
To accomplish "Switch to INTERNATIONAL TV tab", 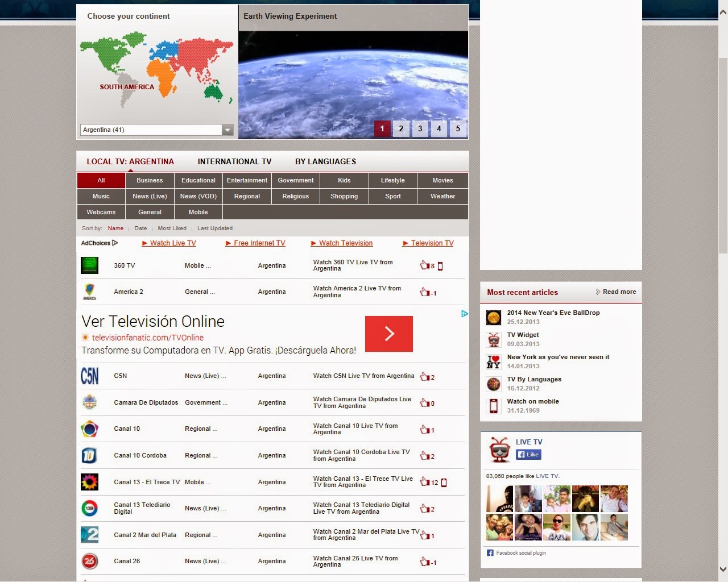I will click(x=234, y=161).
